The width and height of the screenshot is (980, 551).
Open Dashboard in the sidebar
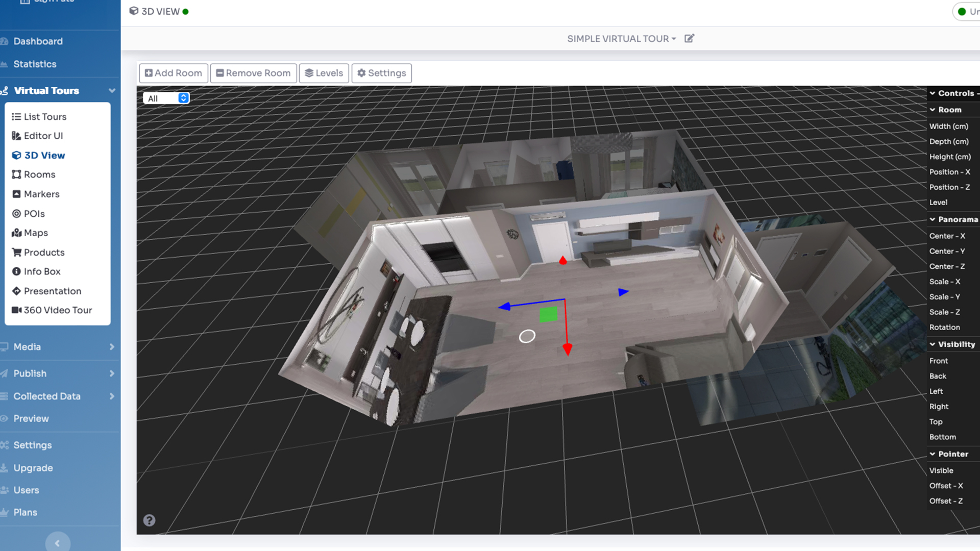click(38, 41)
